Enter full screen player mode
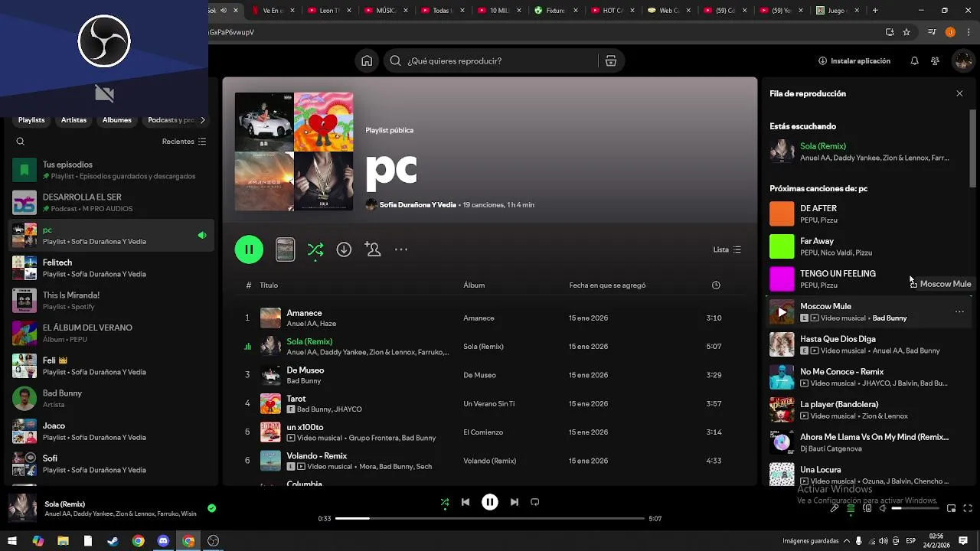This screenshot has height=551, width=980. coord(968,508)
